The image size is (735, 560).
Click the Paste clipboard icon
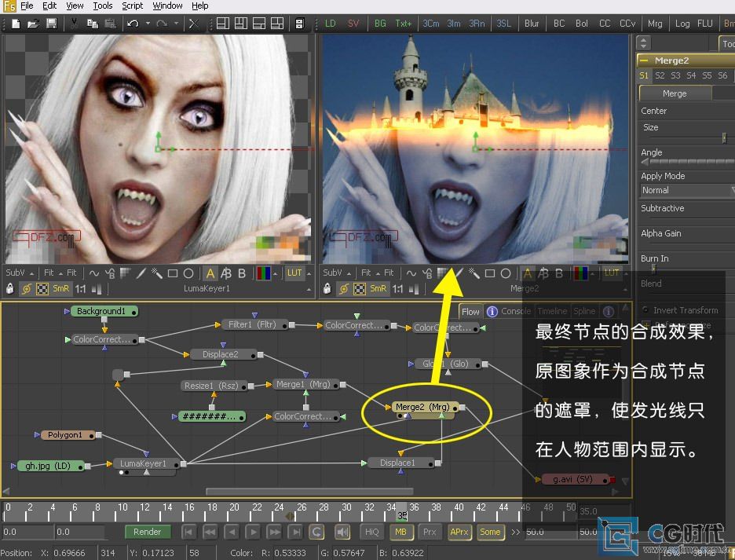point(110,24)
